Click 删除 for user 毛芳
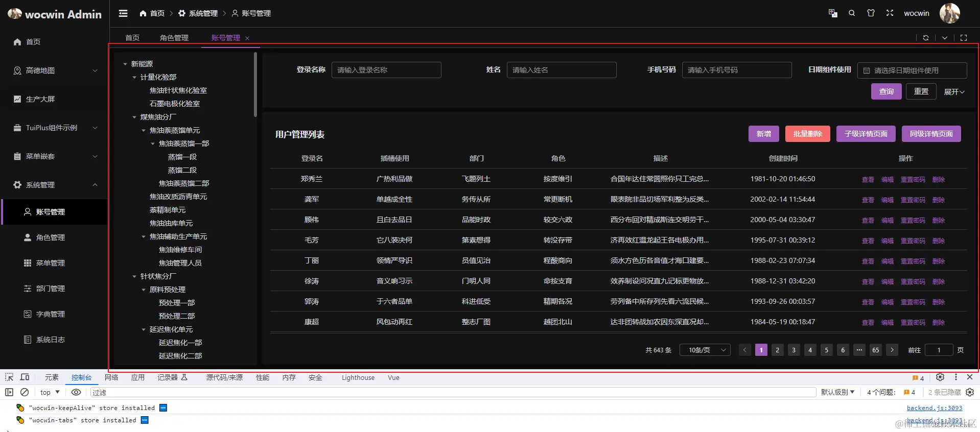This screenshot has height=432, width=980. (x=939, y=241)
